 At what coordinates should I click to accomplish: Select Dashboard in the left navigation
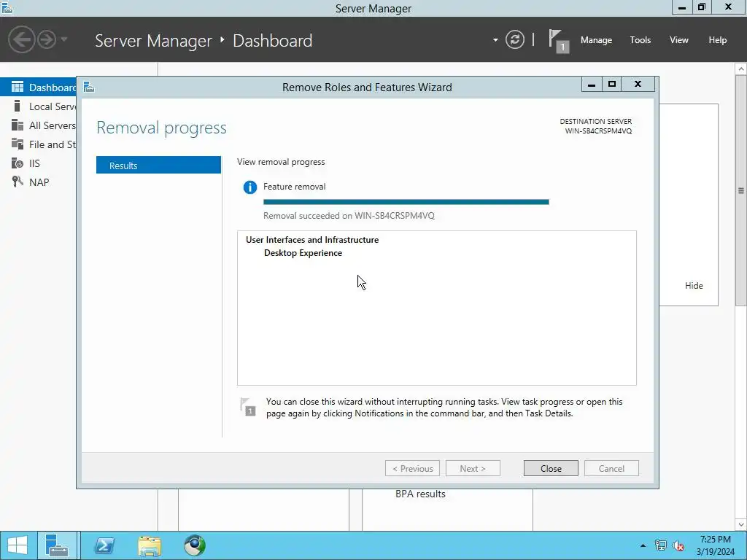click(38, 87)
